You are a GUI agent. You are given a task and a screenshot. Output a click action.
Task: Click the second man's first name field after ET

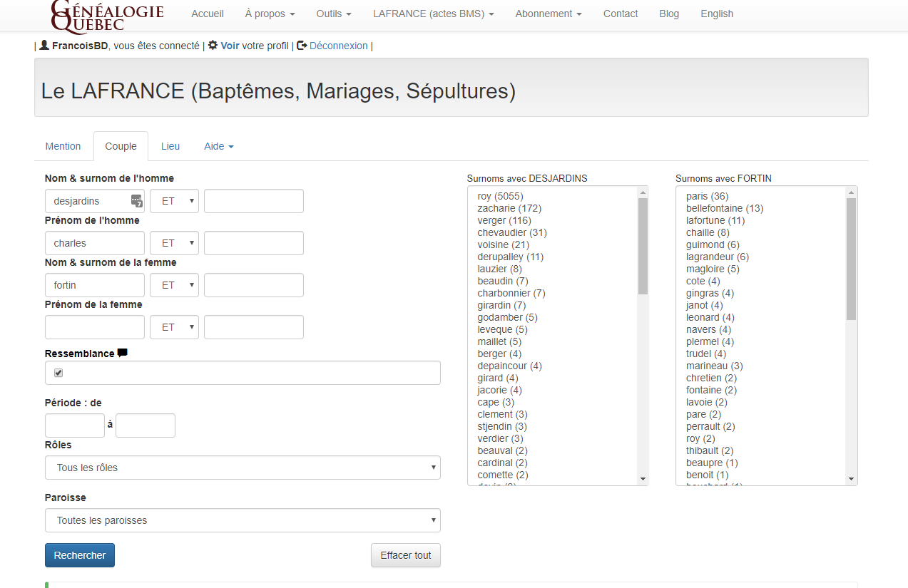[x=254, y=243]
